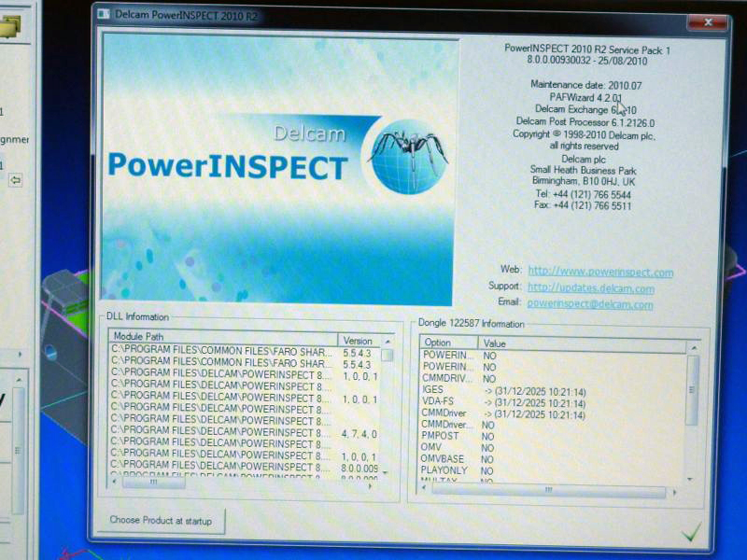Click the 8.0.0.00930032 build number text
The height and width of the screenshot is (560, 747).
point(558,61)
